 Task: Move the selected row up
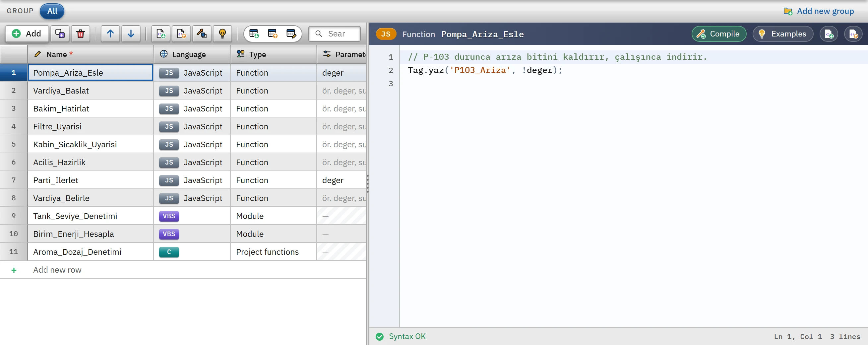point(110,34)
